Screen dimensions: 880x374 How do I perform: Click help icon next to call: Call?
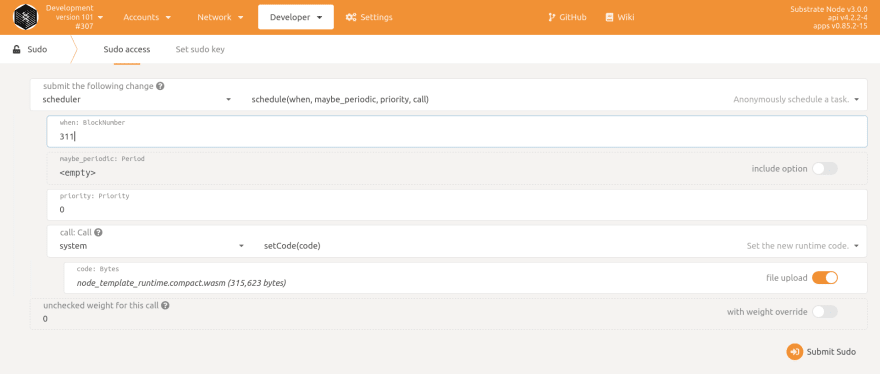(x=98, y=232)
